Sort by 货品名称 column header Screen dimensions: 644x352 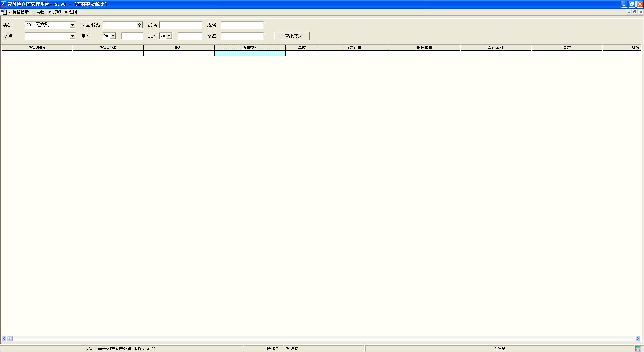point(108,48)
